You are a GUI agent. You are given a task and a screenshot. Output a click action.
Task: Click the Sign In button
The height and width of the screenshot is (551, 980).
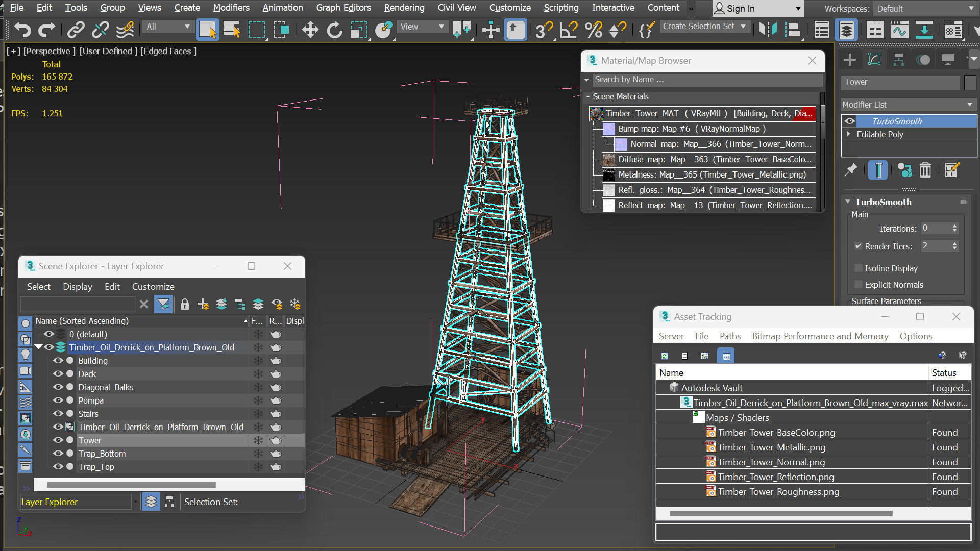[758, 9]
